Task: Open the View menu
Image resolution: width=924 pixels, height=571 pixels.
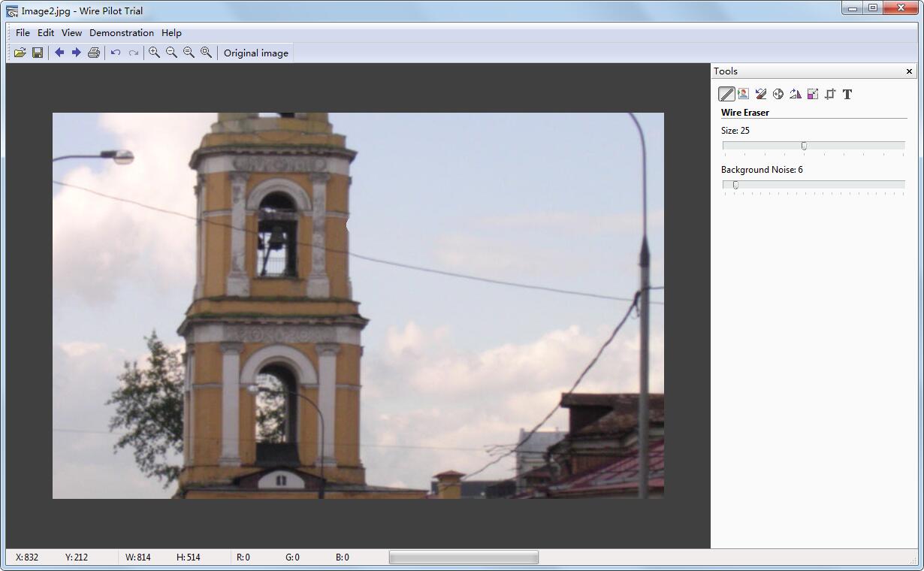Action: pyautogui.click(x=71, y=33)
